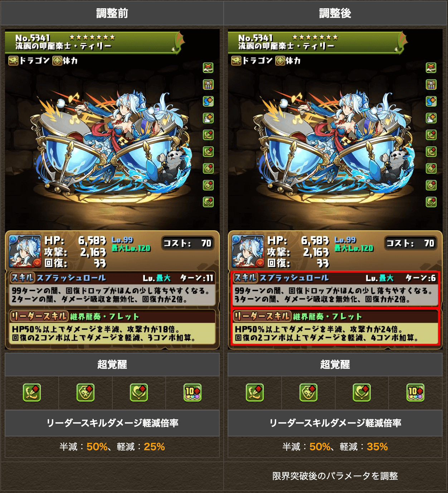Image resolution: width=448 pixels, height=493 pixels.
Task: Click the left 超覚醒 section header
Action: click(112, 365)
